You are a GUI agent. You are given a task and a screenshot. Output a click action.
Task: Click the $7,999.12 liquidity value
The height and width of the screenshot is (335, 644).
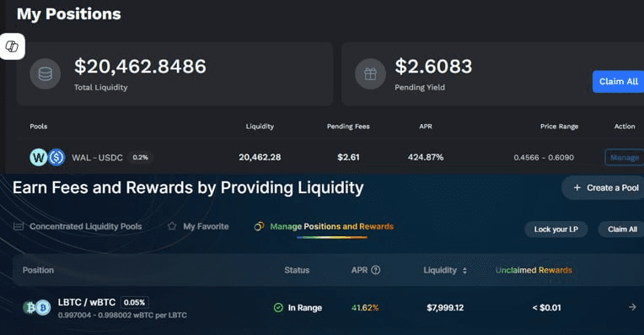445,307
